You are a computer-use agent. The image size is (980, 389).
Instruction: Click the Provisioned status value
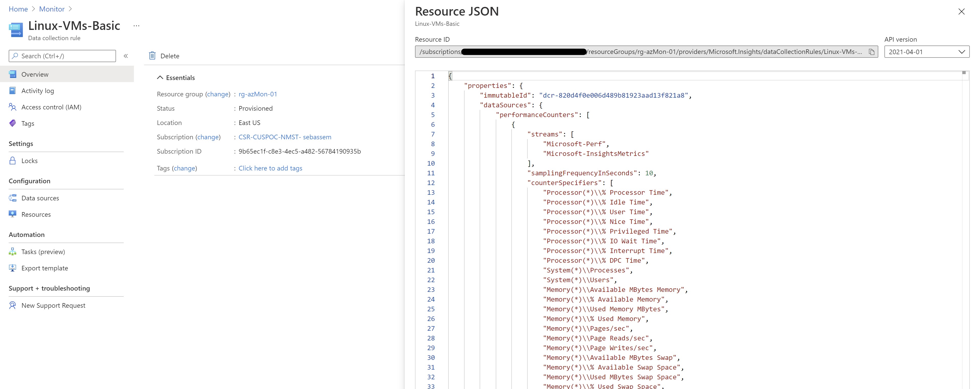256,108
